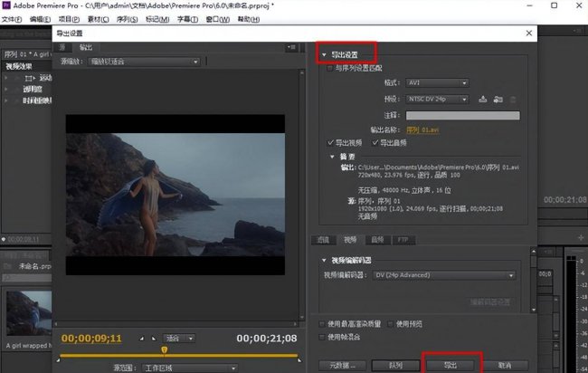Click the set out point triangle icon
Image resolution: width=588 pixels, height=373 pixels.
[154, 339]
